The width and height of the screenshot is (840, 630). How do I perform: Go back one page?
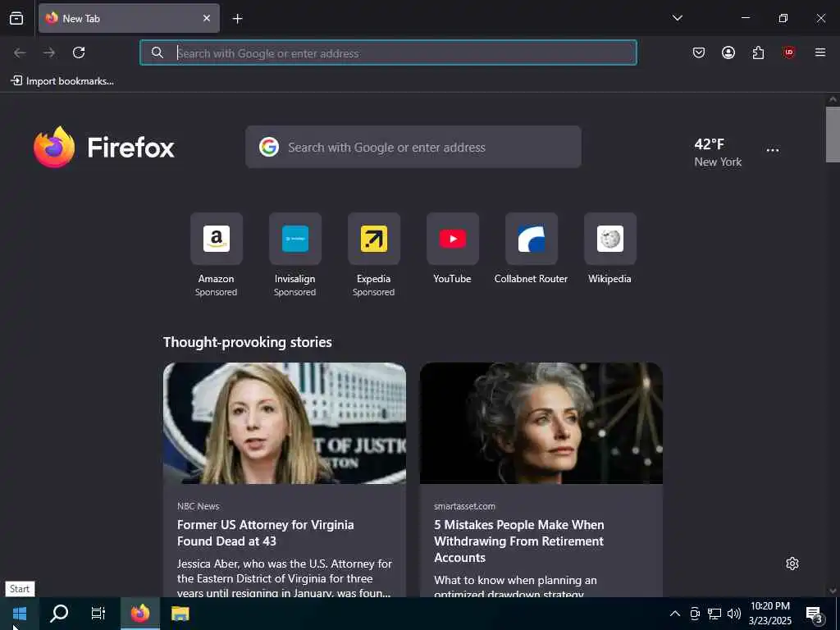pos(20,52)
